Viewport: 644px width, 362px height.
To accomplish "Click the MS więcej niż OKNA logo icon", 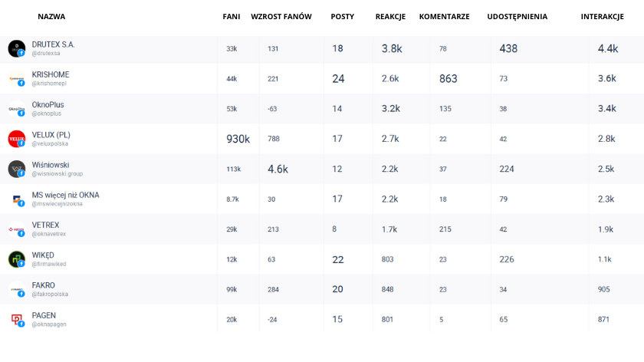I will point(16,199).
